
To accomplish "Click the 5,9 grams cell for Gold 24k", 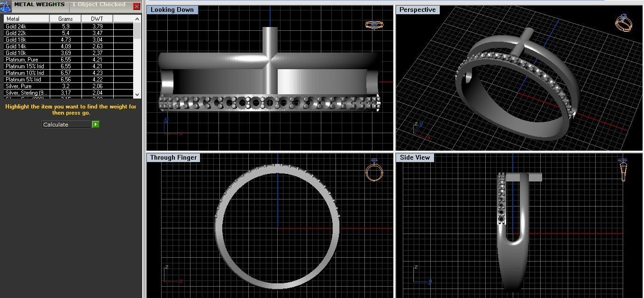I will (65, 27).
